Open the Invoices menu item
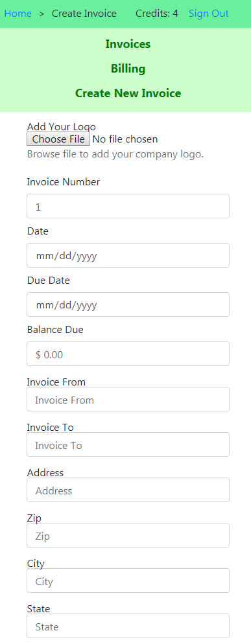The height and width of the screenshot is (644, 251). coord(128,44)
